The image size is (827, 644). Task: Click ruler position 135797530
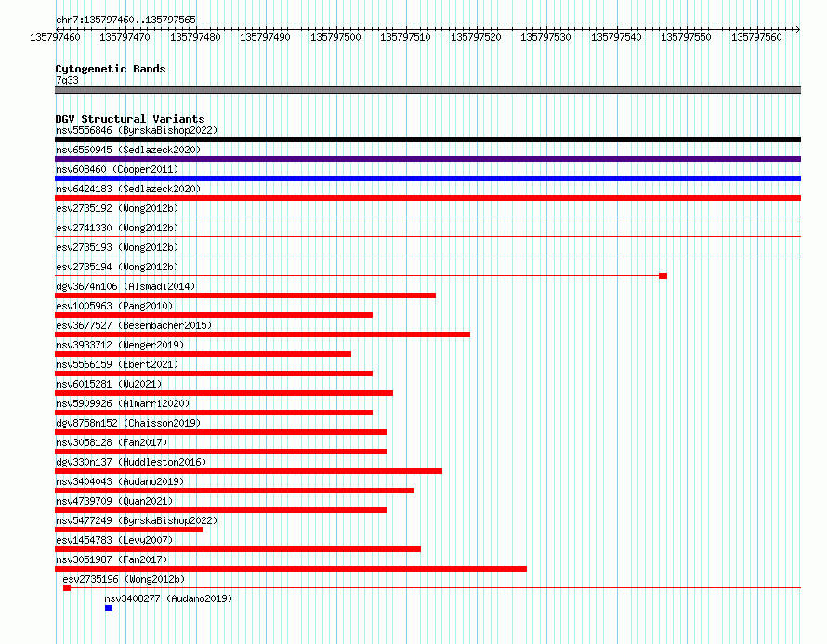coord(545,37)
